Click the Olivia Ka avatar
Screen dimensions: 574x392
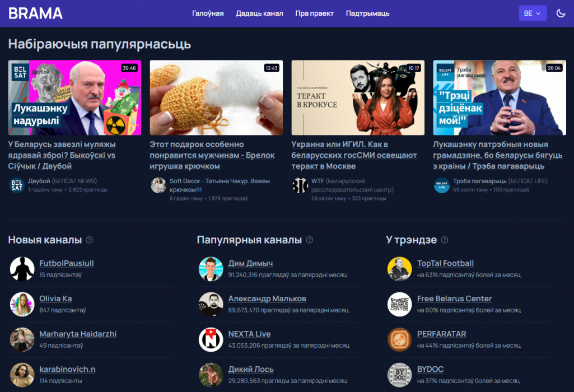click(x=22, y=304)
